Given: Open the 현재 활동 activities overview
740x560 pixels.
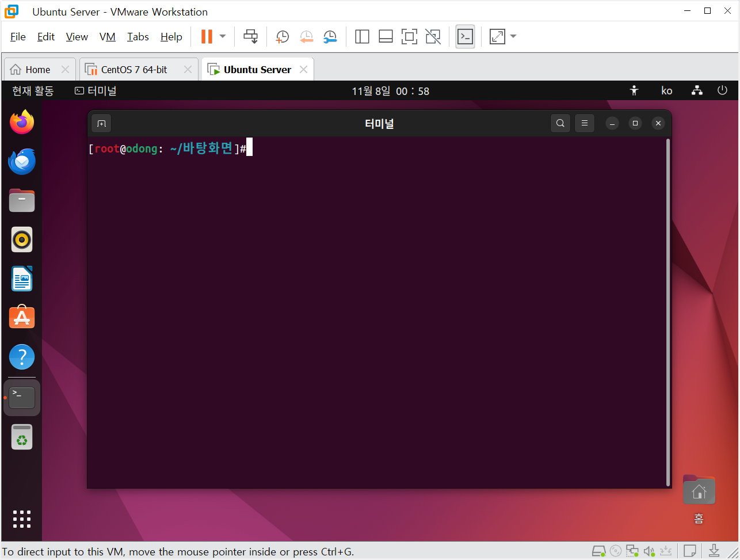Looking at the screenshot, I should pos(33,91).
